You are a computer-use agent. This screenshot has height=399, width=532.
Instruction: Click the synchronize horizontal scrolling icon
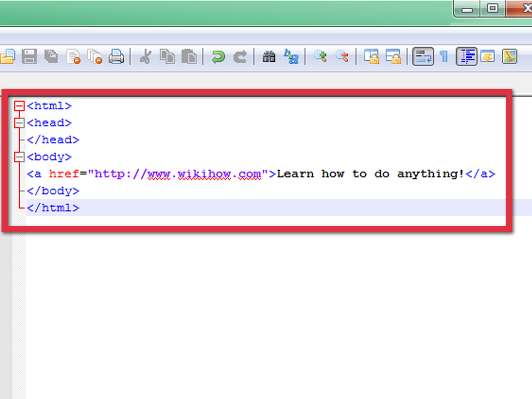point(393,57)
